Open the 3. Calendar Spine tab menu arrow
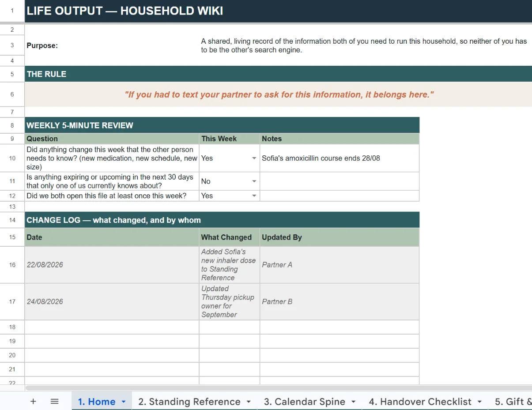532x410 pixels. pyautogui.click(x=353, y=402)
